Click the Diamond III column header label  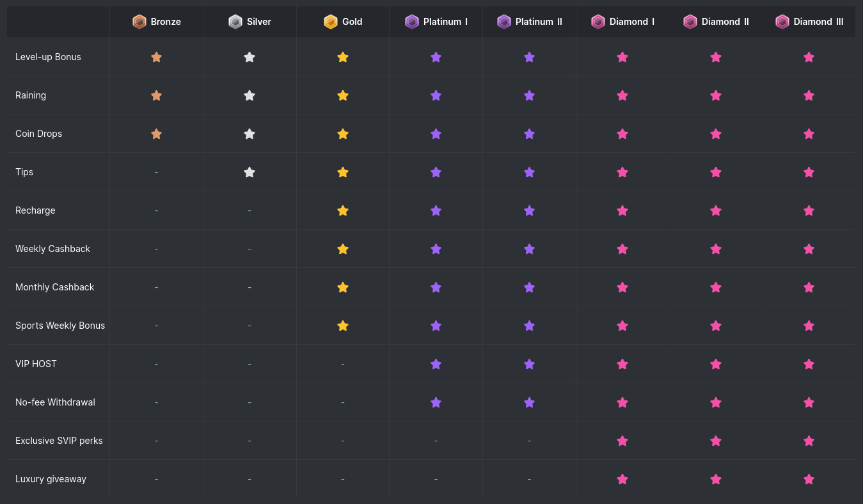pyautogui.click(x=819, y=22)
